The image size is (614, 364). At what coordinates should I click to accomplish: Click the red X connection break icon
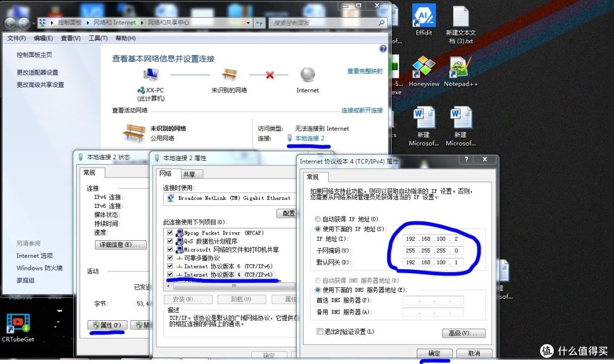[270, 75]
